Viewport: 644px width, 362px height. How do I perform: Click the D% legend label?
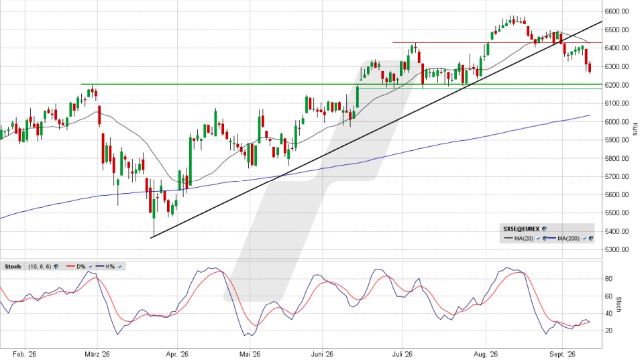pos(81,266)
